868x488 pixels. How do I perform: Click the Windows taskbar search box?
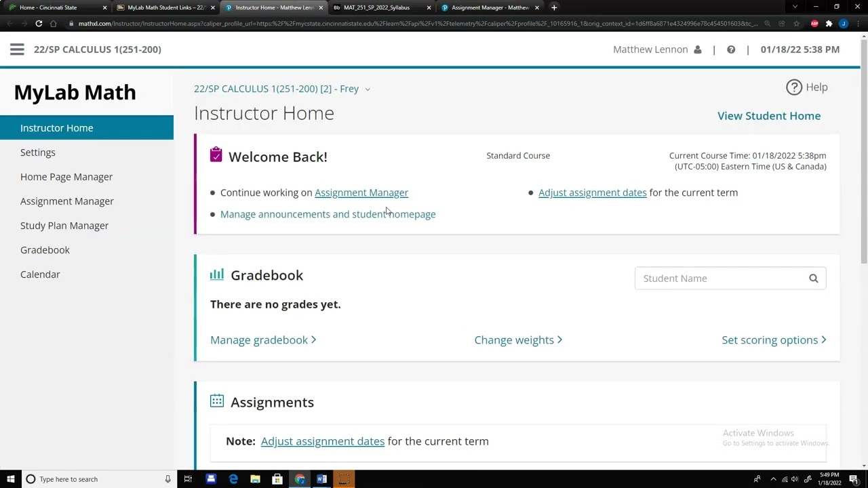[x=98, y=479]
